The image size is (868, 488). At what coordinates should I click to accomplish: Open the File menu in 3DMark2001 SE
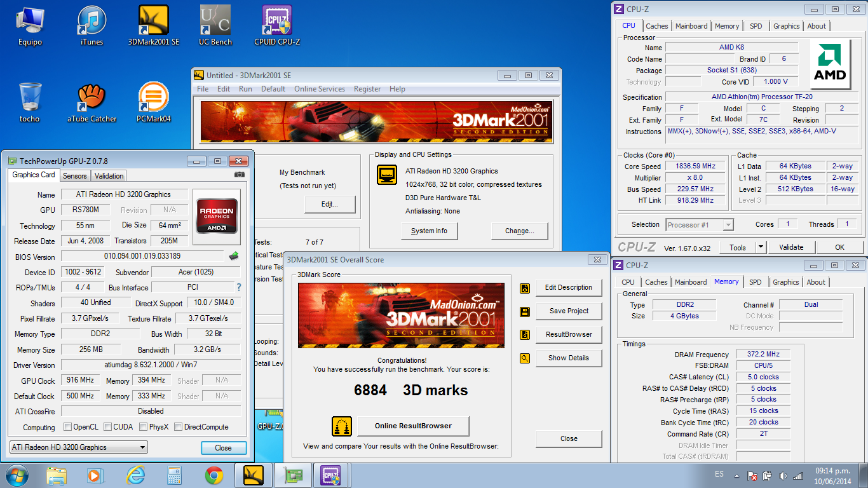(203, 89)
